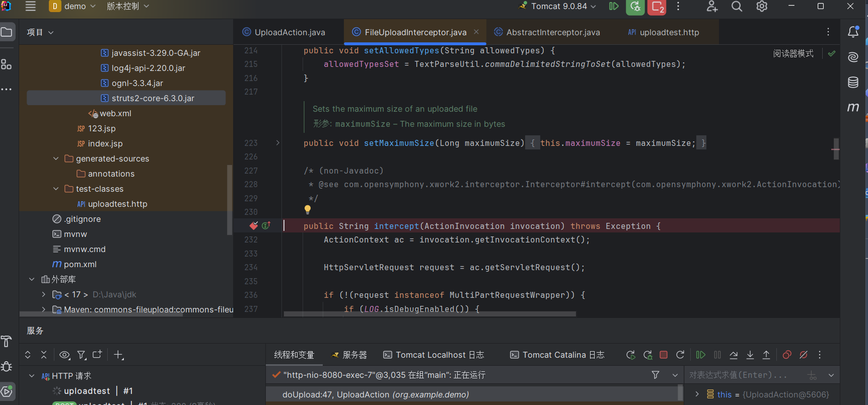
Task: Open the demo project dropdown
Action: [73, 6]
